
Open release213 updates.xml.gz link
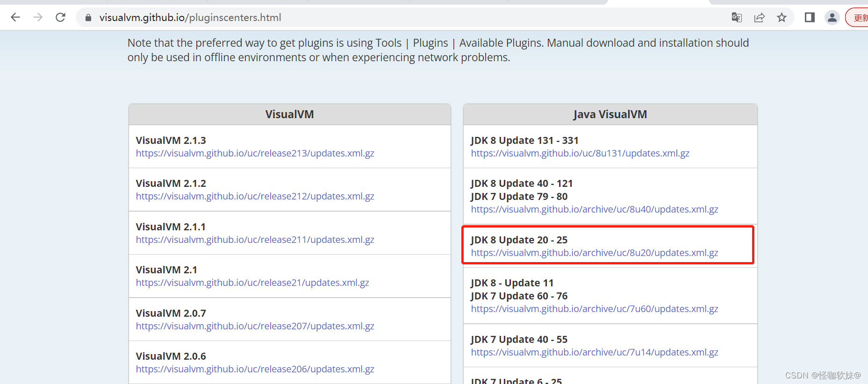pos(255,153)
